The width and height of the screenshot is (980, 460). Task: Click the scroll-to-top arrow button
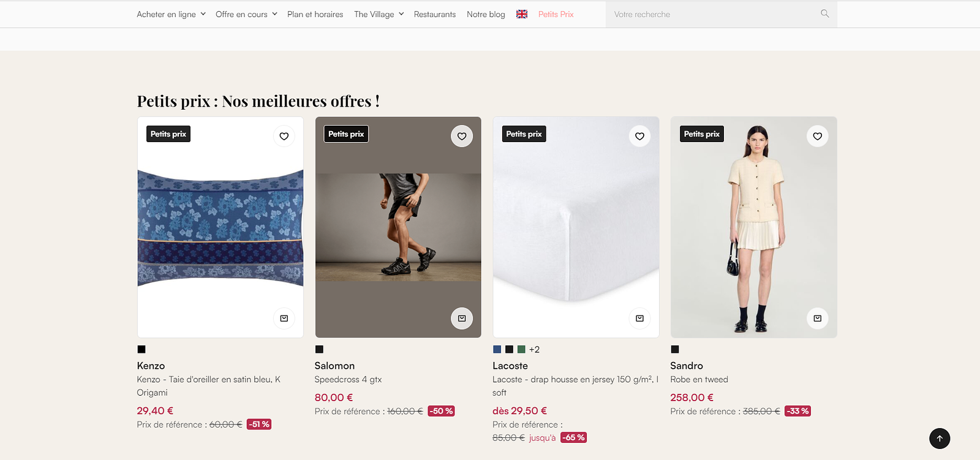(940, 439)
